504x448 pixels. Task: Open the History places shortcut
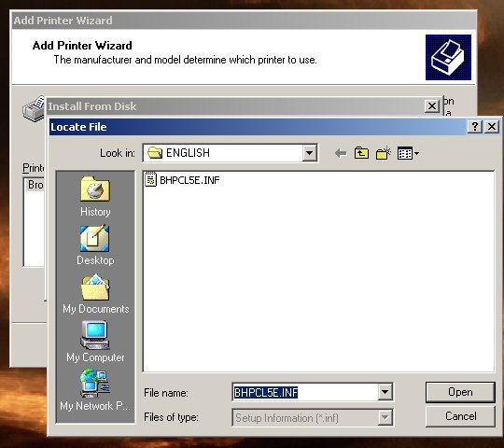95,196
